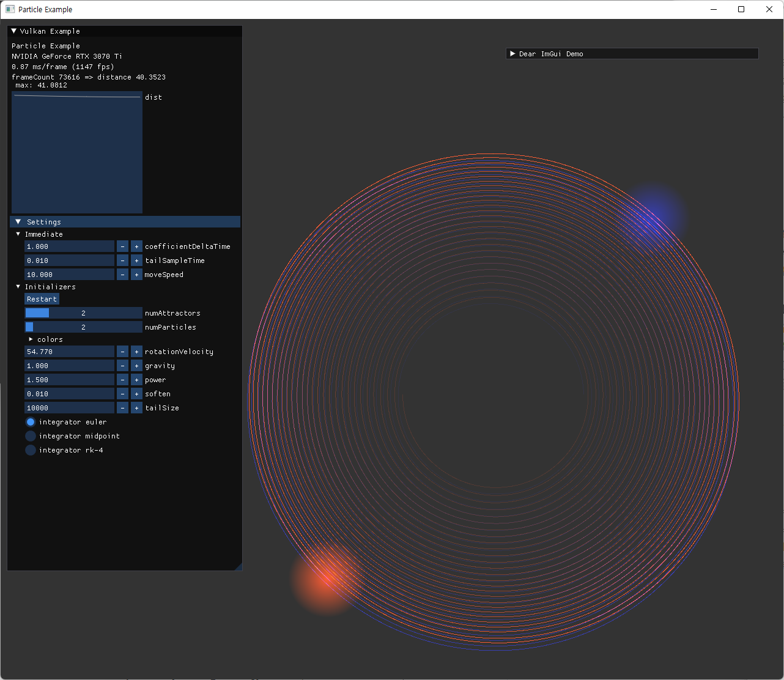
Task: Click the tailSize value field 10000
Action: click(69, 408)
